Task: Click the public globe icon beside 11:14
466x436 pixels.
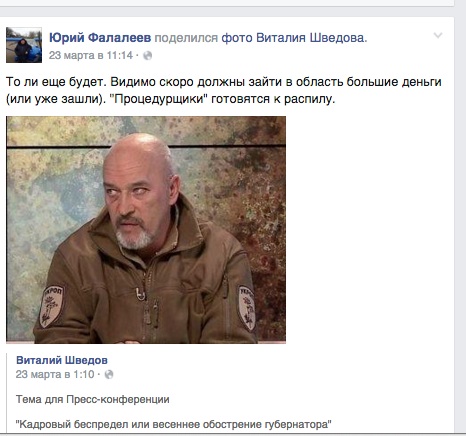Action: [x=147, y=56]
